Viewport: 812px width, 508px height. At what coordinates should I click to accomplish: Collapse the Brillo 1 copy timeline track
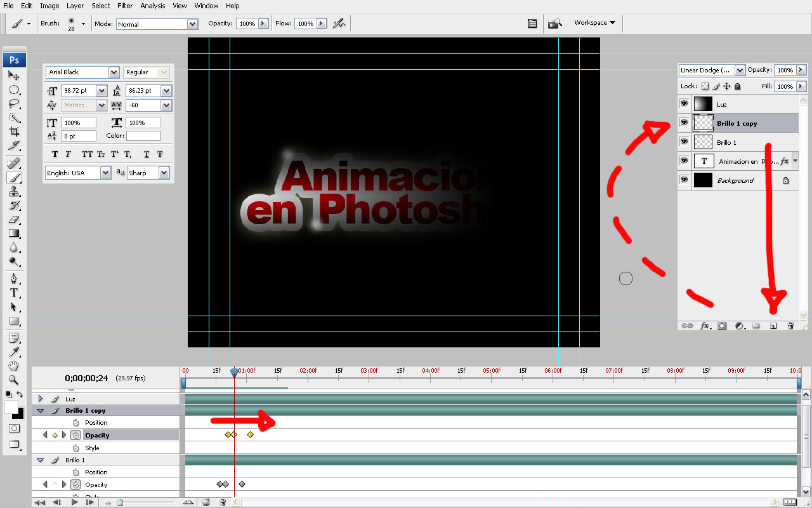(x=41, y=411)
